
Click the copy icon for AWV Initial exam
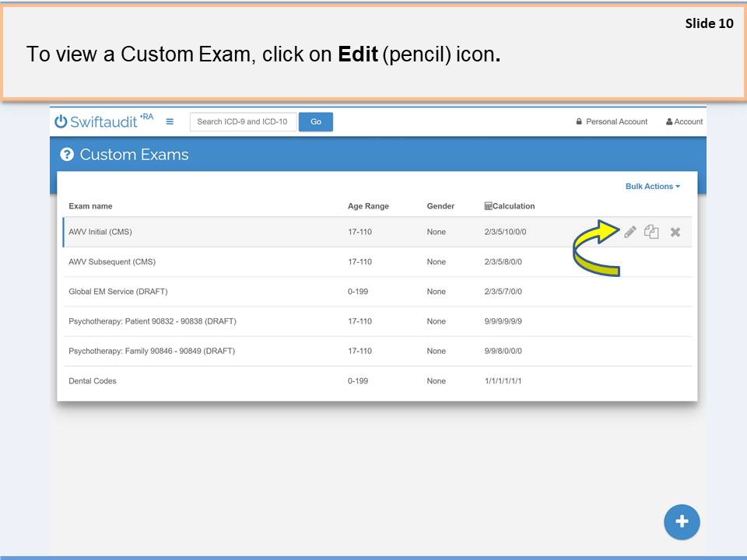pos(652,232)
